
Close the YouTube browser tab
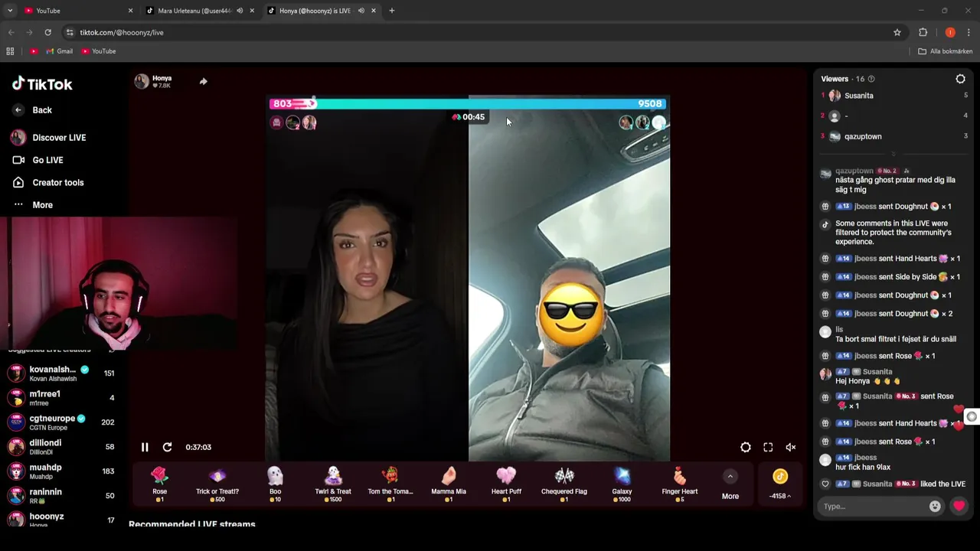coord(130,11)
